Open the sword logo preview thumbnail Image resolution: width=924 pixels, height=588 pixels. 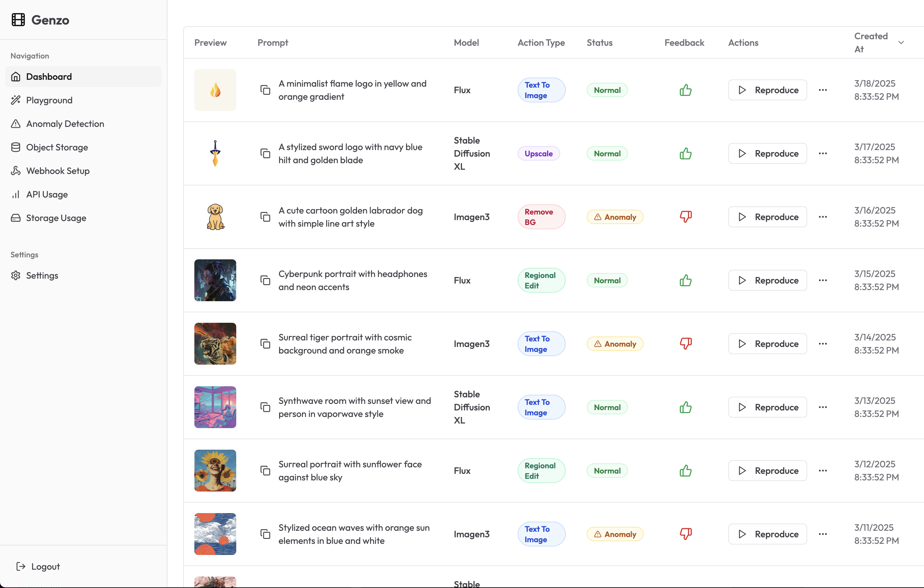[215, 153]
